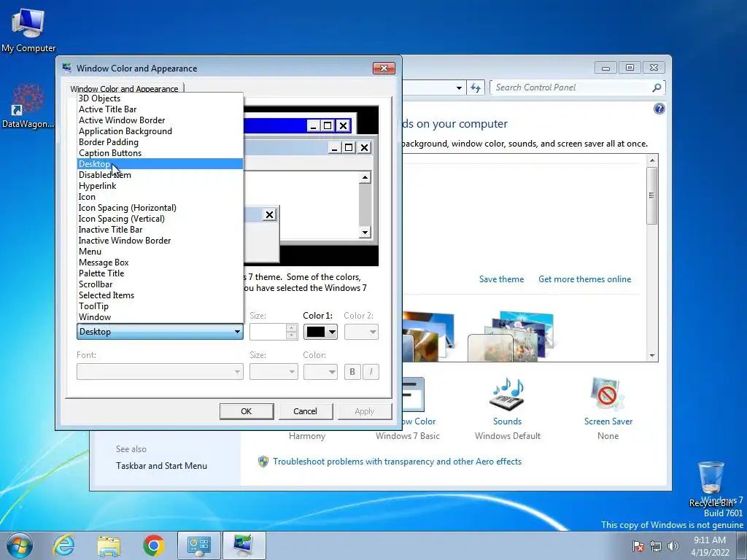This screenshot has height=560, width=747.
Task: Select Window at bottom of list
Action: 160,318
